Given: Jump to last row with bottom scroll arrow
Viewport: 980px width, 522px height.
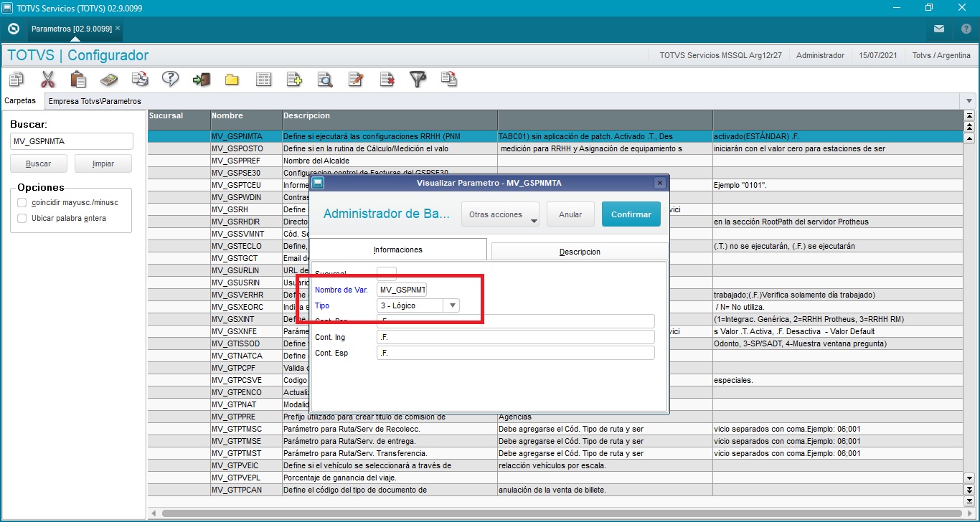Looking at the screenshot, I should (971, 501).
